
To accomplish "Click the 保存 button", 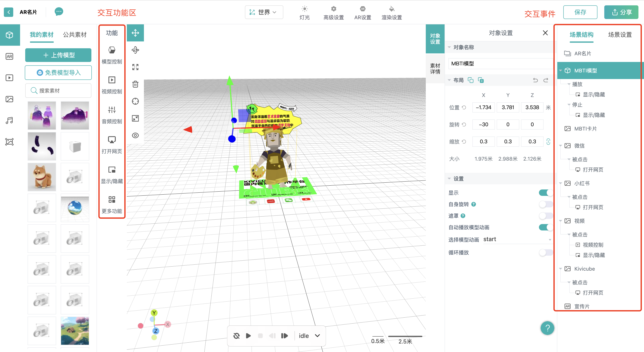I will (580, 12).
